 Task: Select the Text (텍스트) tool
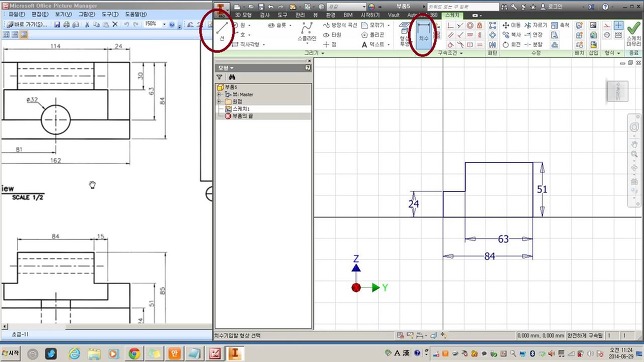[x=373, y=44]
